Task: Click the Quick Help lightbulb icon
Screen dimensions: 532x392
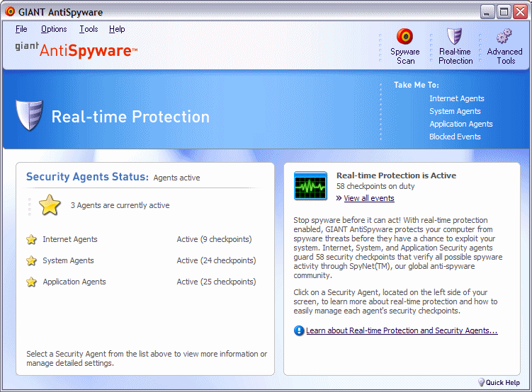Action: tap(481, 382)
